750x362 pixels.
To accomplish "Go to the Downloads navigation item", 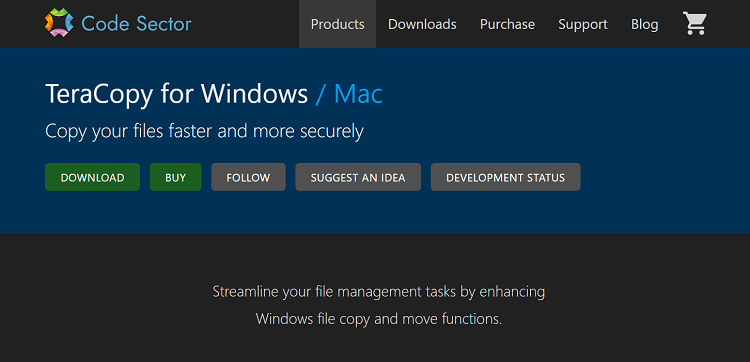I will [422, 24].
